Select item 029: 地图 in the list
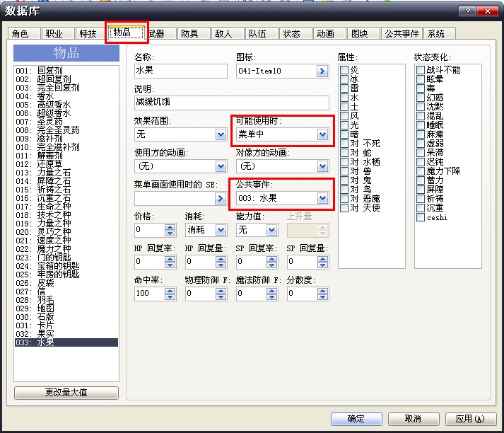Image resolution: width=504 pixels, height=433 pixels. (x=66, y=308)
